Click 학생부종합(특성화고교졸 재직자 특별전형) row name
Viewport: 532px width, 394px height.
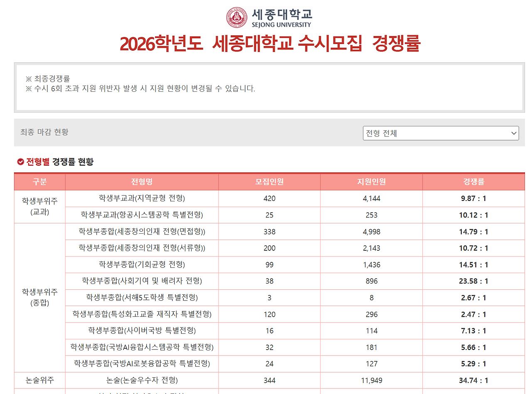(x=142, y=314)
